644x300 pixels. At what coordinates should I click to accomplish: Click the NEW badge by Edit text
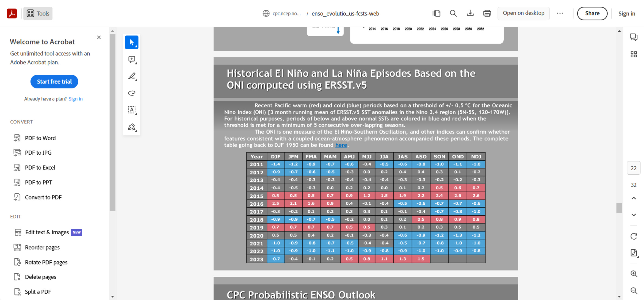click(76, 232)
